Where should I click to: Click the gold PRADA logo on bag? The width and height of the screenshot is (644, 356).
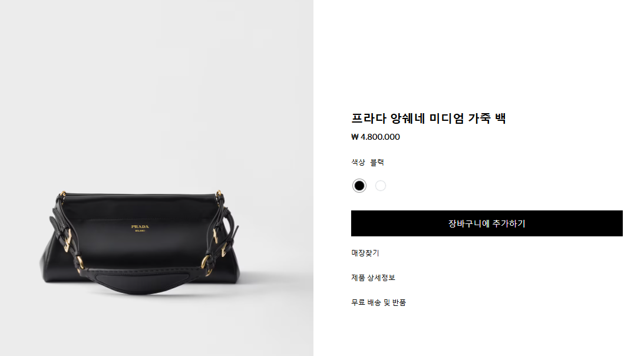140,226
